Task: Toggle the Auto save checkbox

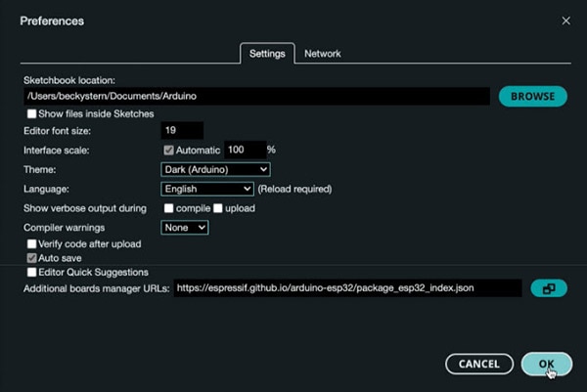Action: 32,257
